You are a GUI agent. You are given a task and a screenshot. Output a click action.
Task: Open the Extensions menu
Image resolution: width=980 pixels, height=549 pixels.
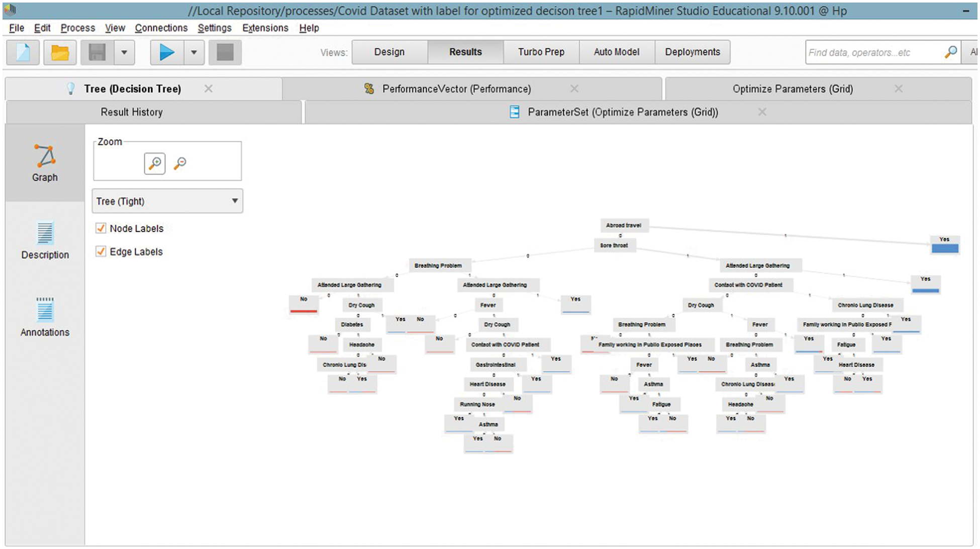pyautogui.click(x=265, y=28)
